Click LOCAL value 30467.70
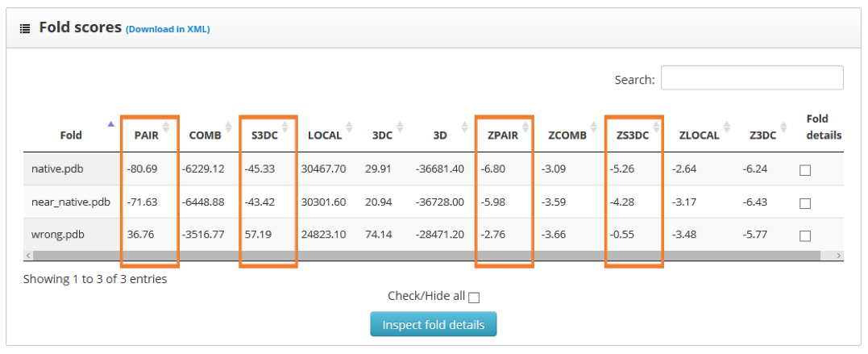This screenshot has height=354, width=868. [x=324, y=169]
